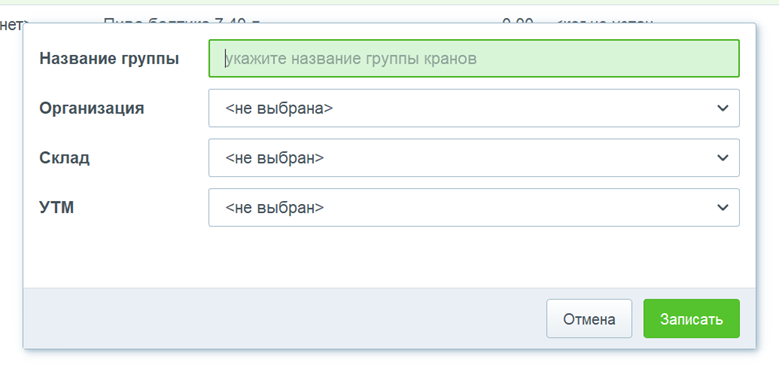The width and height of the screenshot is (779, 372).
Task: Click the Название группы label
Action: (109, 59)
